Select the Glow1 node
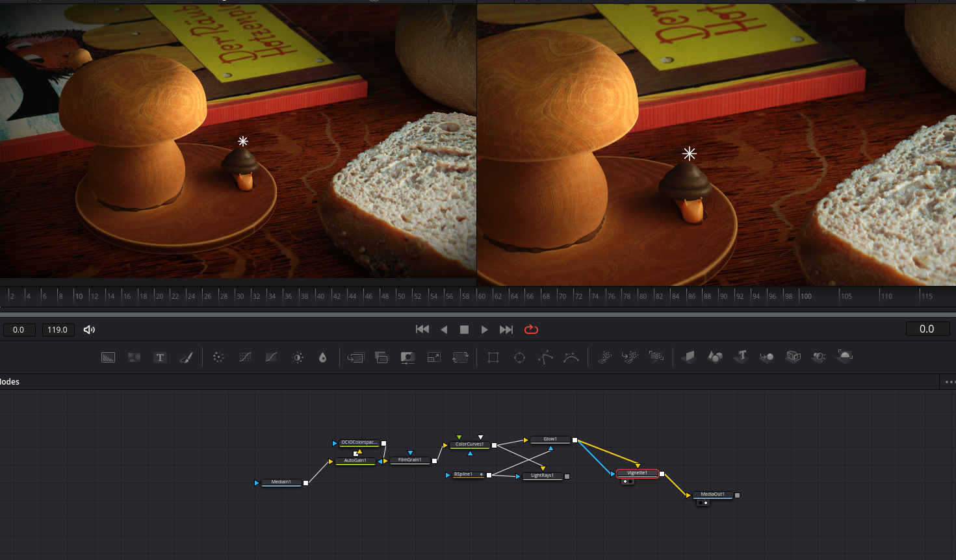956x560 pixels. pos(550,439)
